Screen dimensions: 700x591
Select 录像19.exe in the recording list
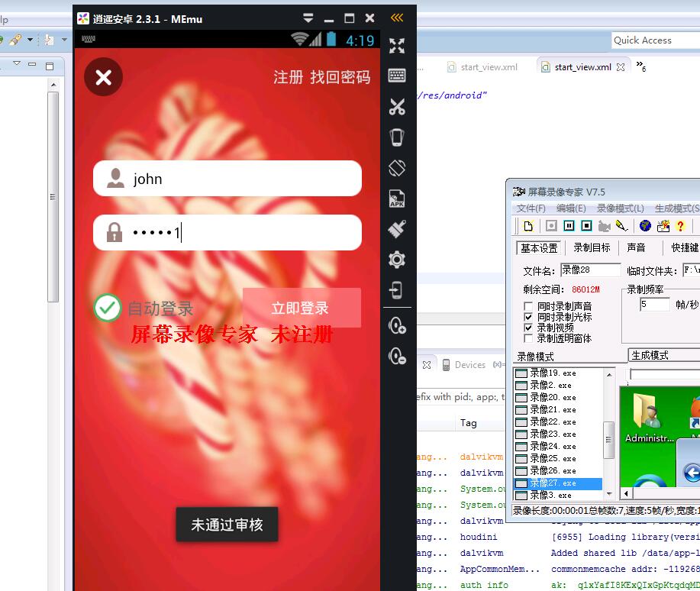(553, 373)
